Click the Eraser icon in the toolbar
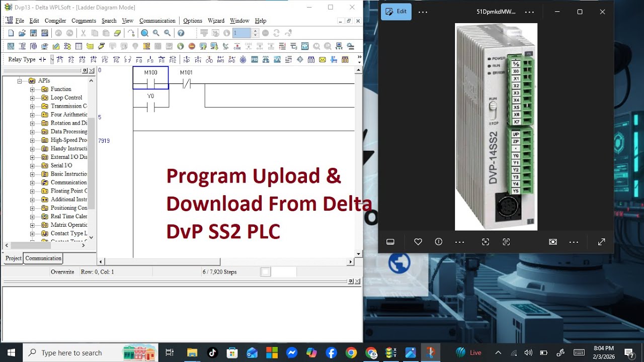This screenshot has width=644, height=362. click(117, 33)
